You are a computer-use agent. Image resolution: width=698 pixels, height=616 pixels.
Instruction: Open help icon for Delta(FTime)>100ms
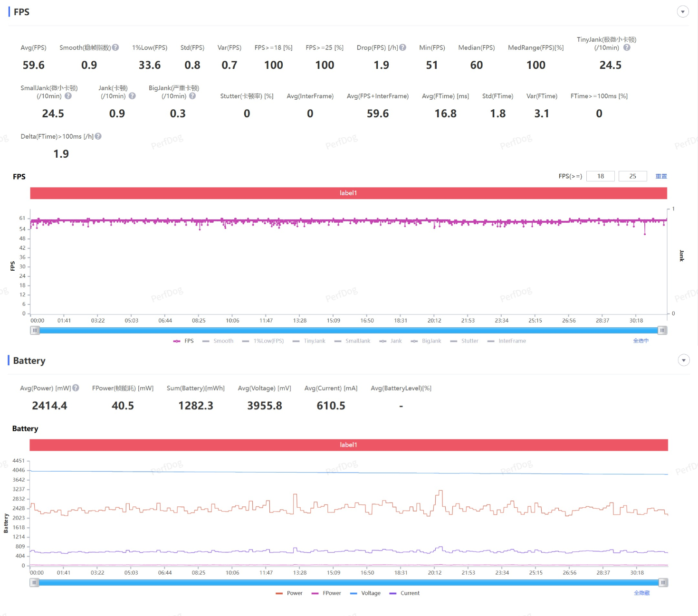coord(98,136)
